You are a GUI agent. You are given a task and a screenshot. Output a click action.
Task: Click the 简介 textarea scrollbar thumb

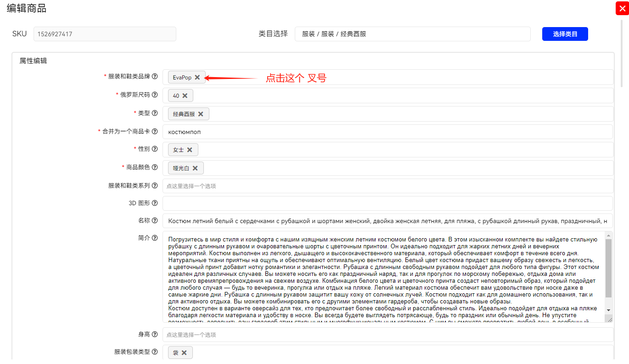609,269
